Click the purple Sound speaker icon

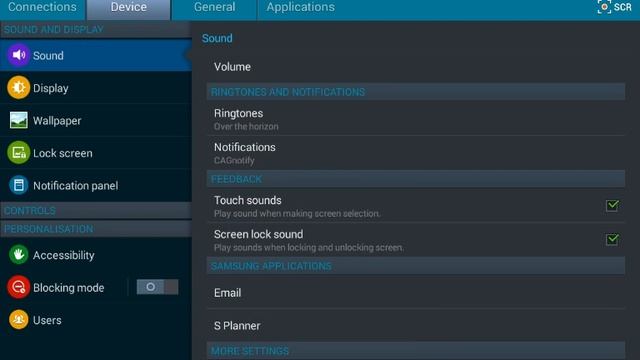[x=18, y=55]
